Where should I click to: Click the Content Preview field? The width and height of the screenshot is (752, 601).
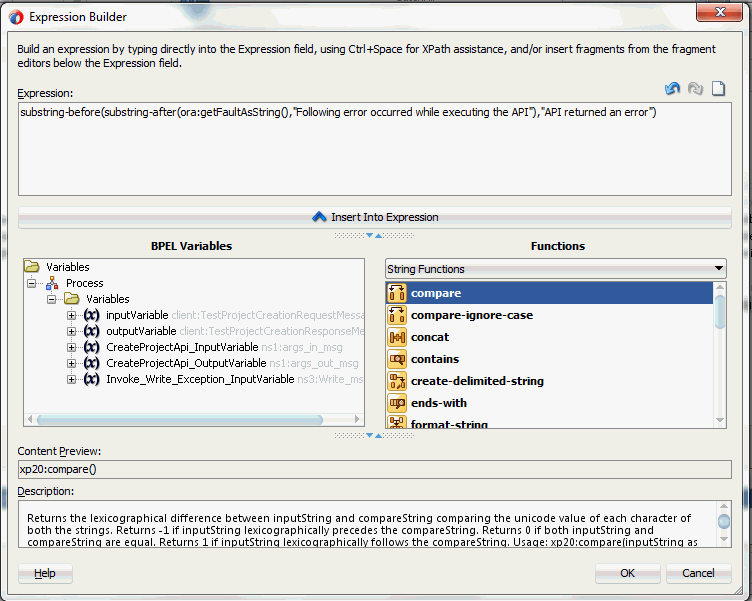(375, 469)
